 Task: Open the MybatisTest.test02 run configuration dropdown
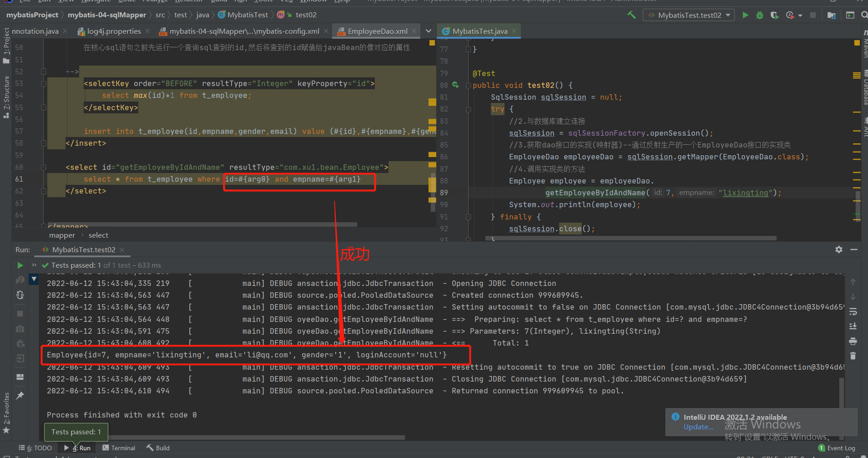pos(688,15)
